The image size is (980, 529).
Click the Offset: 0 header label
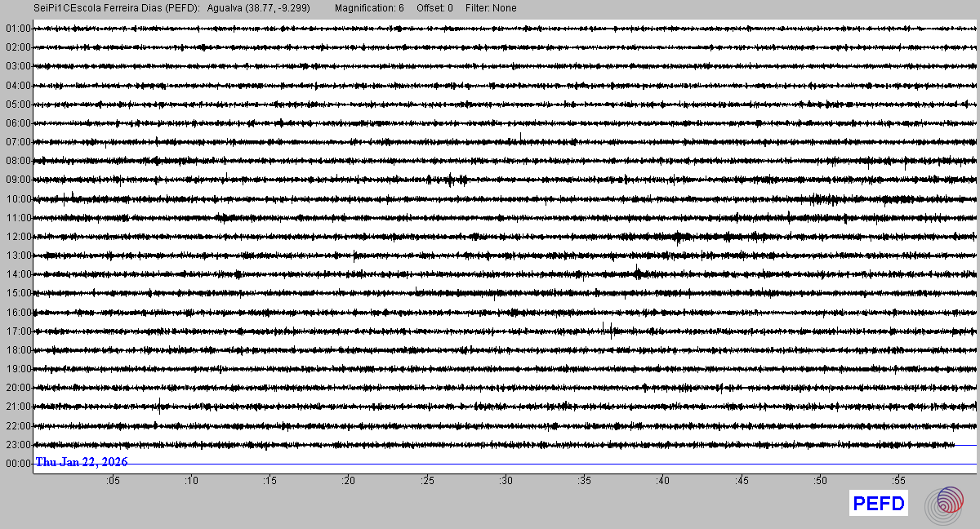point(434,8)
